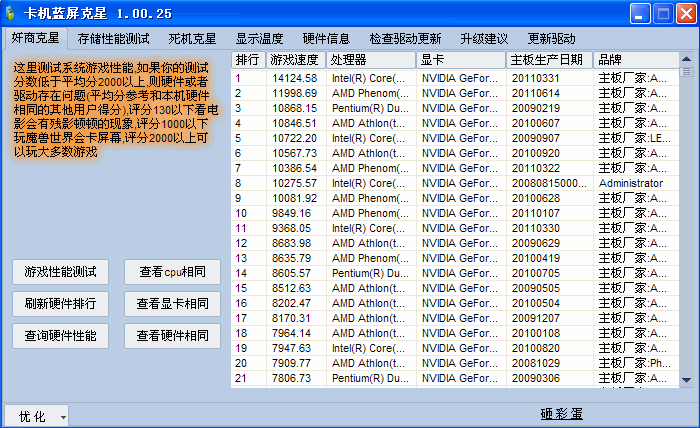This screenshot has height=428, width=700.
Task: Click Pentium(R) Du... processor in rank 3
Action: 370,108
